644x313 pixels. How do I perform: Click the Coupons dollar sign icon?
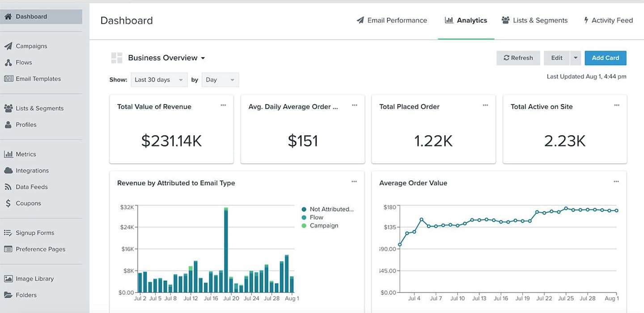coord(8,203)
